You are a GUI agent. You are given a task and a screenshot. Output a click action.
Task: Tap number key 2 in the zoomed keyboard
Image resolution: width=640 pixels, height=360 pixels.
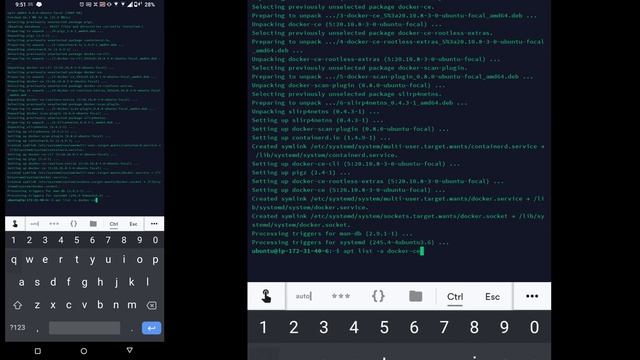coord(293,327)
